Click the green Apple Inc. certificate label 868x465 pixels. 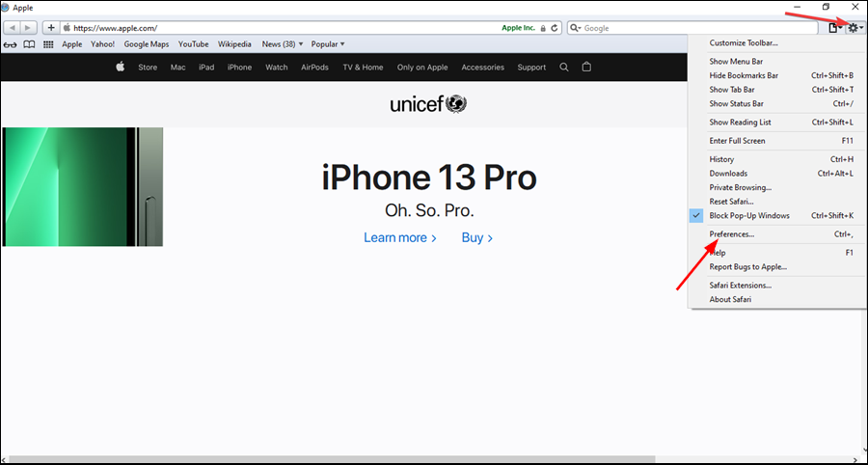[518, 28]
